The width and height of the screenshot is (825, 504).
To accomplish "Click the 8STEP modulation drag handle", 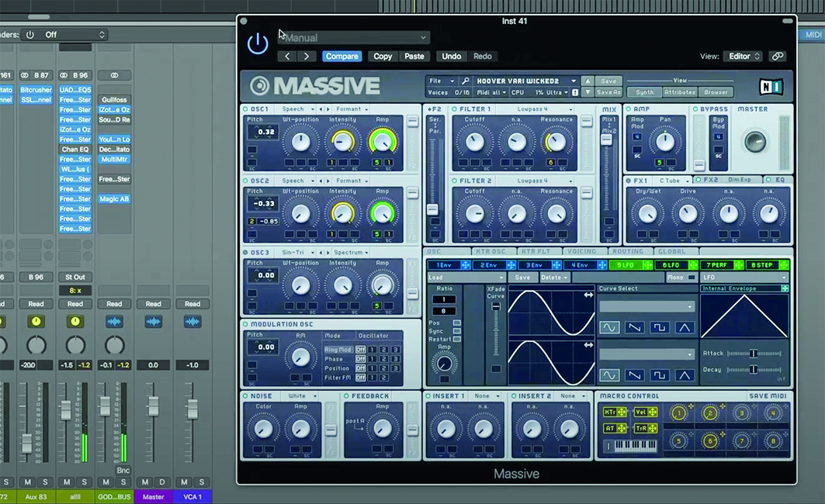I will 784,265.
